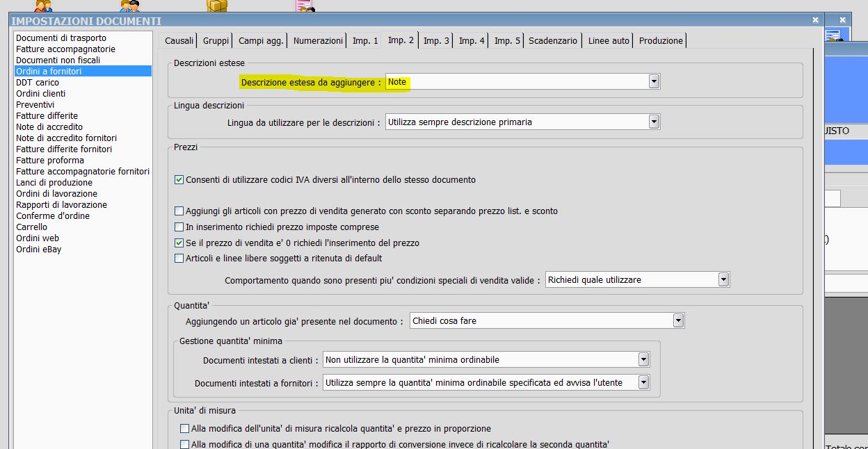Toggle 'Se il prezzo di vendita e' 0' checkbox

[179, 243]
